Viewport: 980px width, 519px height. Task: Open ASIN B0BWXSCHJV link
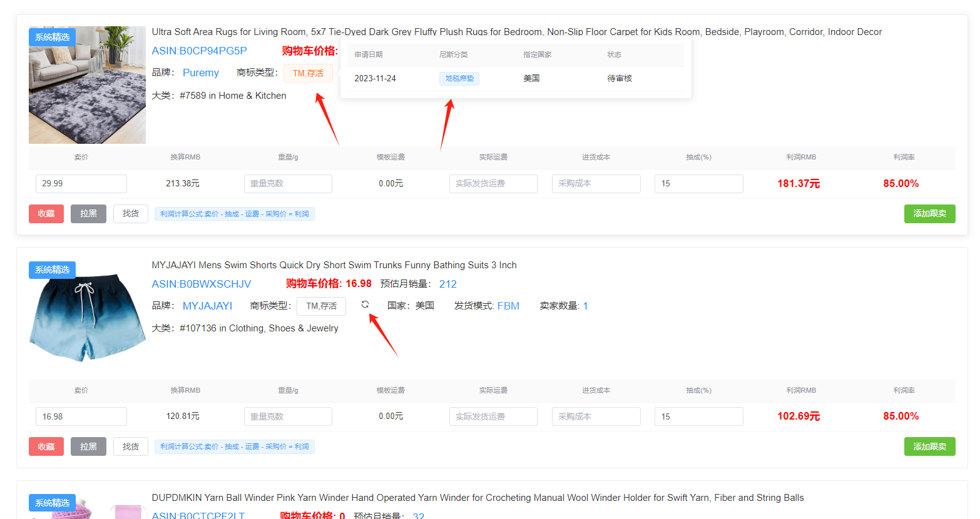[201, 284]
